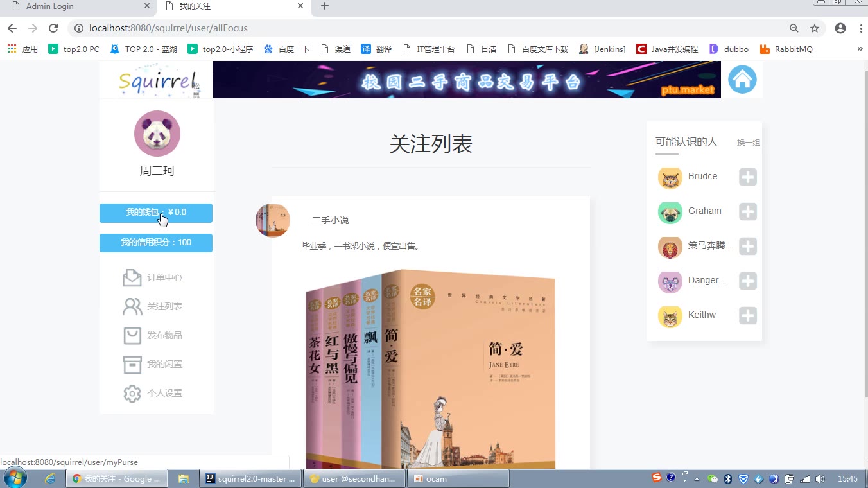
Task: Open the Windows Start menu
Action: [15, 478]
